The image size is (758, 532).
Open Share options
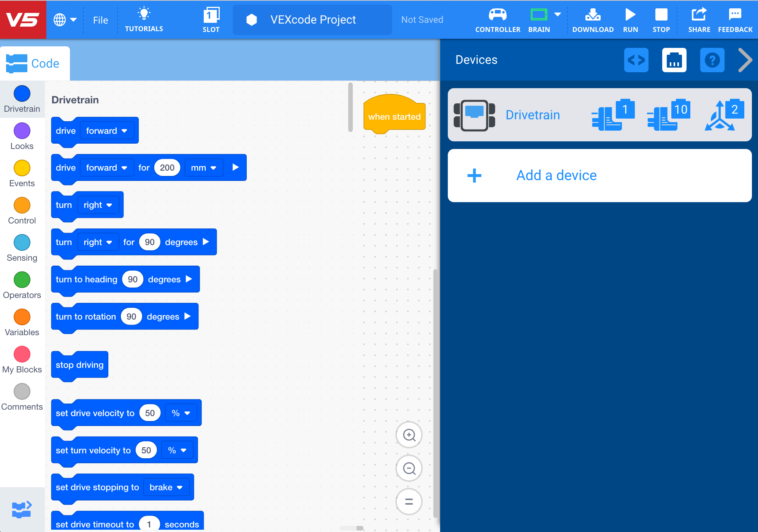699,19
